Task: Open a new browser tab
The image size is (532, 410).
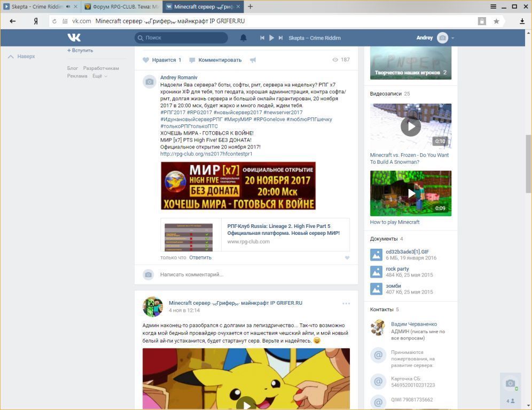Action: (x=251, y=6)
